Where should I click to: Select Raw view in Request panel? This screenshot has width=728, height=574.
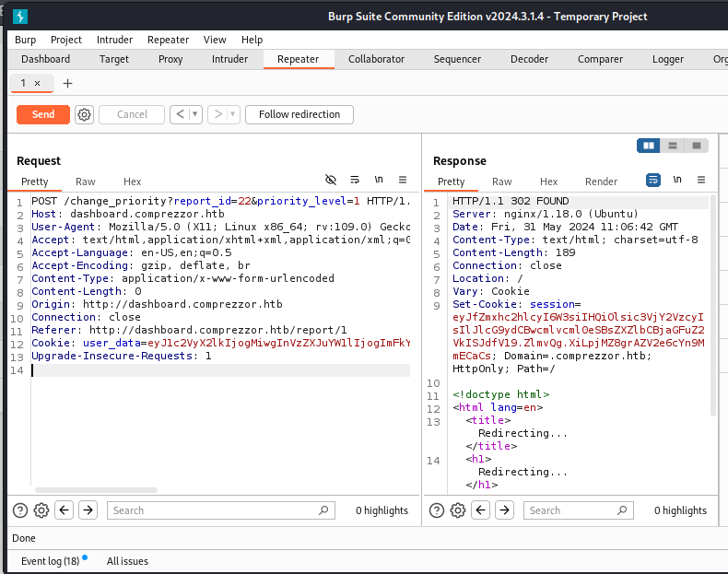pos(86,182)
